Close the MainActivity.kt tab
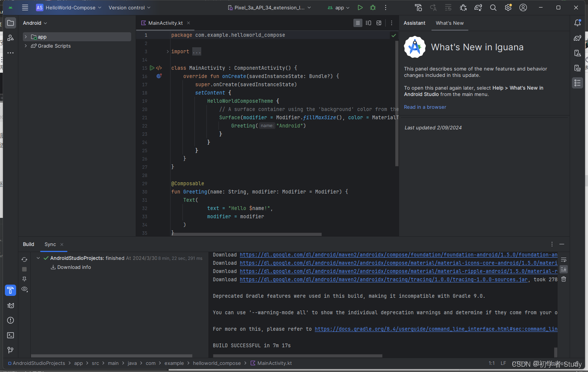Viewport: 588px width, 372px height. tap(189, 23)
